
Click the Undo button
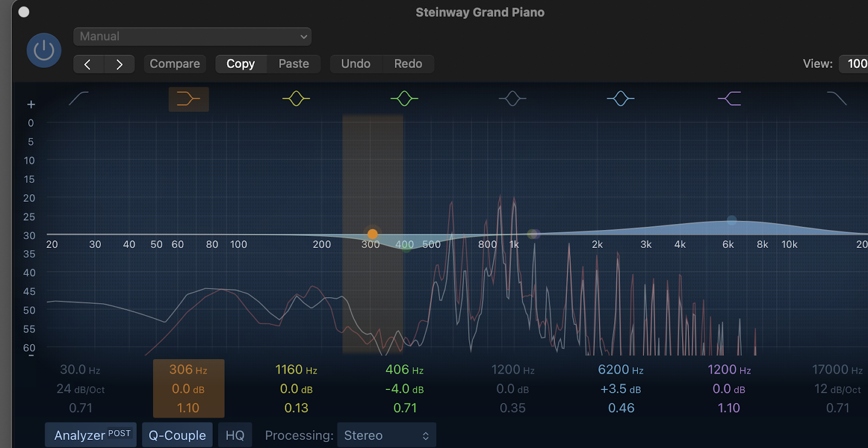(356, 64)
